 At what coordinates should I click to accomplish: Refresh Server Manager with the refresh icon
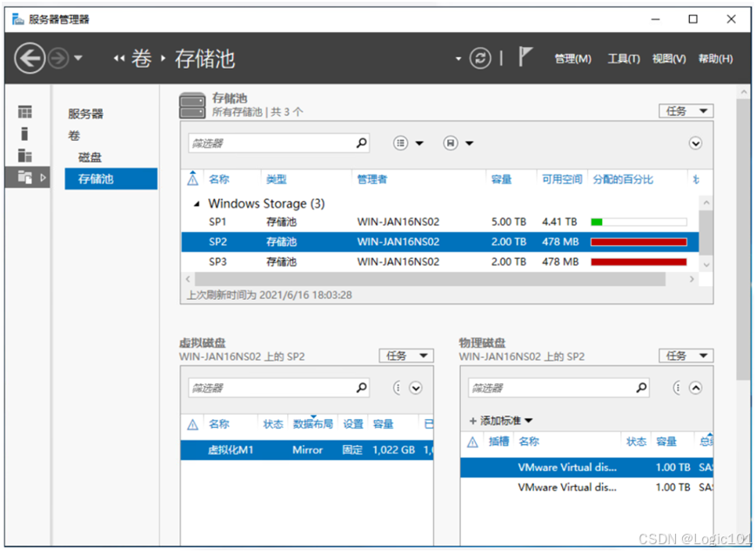click(480, 58)
